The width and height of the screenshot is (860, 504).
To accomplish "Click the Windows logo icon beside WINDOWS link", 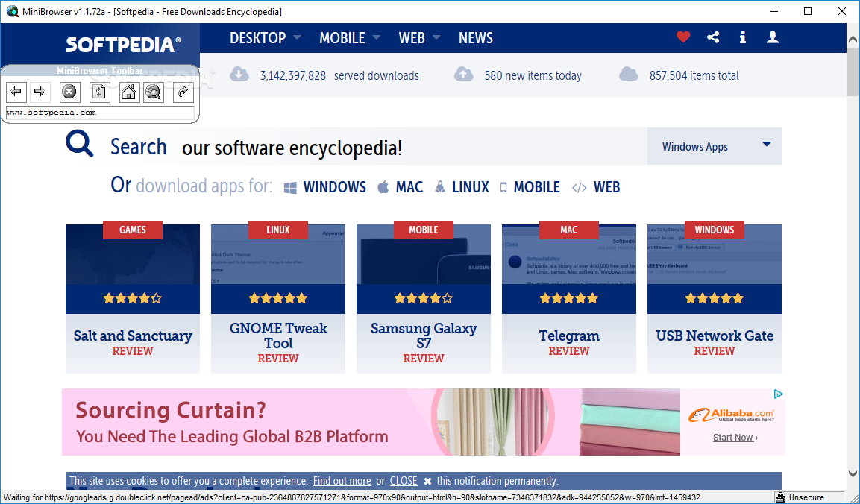I will 290,188.
